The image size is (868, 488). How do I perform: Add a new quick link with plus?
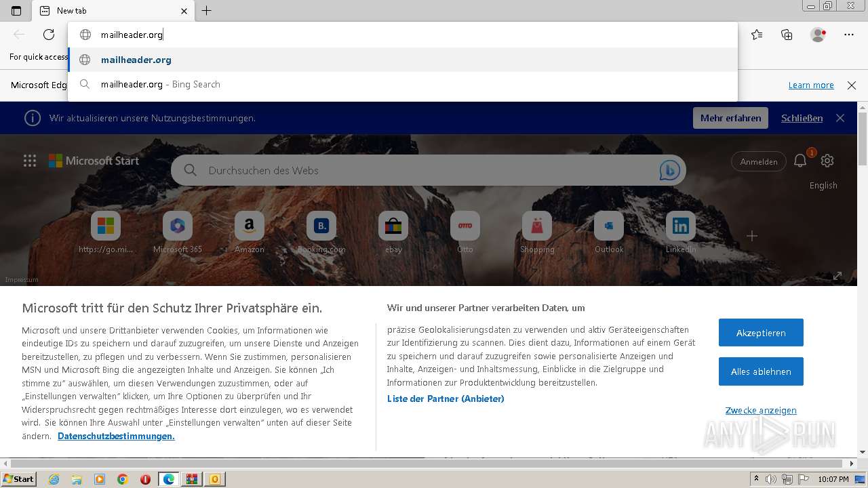(x=752, y=236)
